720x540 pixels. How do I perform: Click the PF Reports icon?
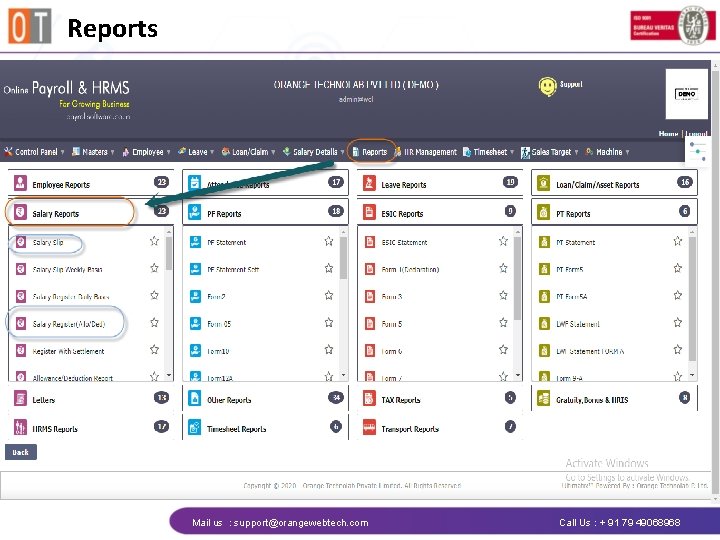click(x=195, y=212)
